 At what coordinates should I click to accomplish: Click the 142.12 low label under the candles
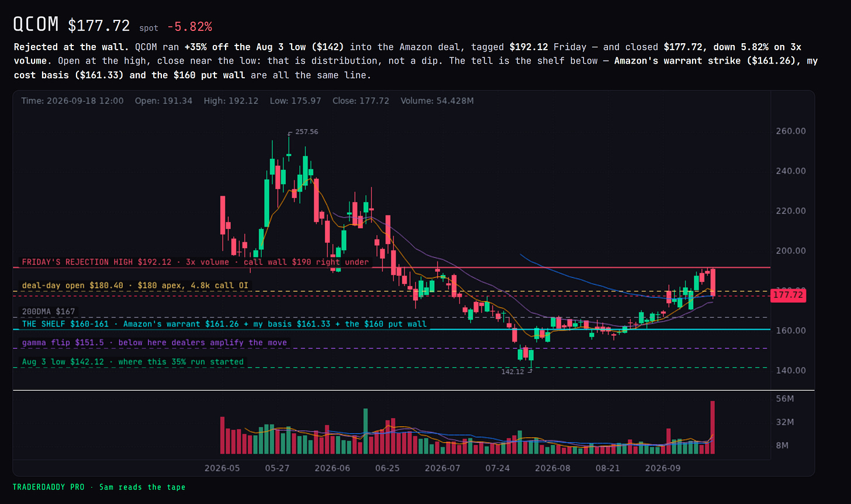click(x=513, y=371)
